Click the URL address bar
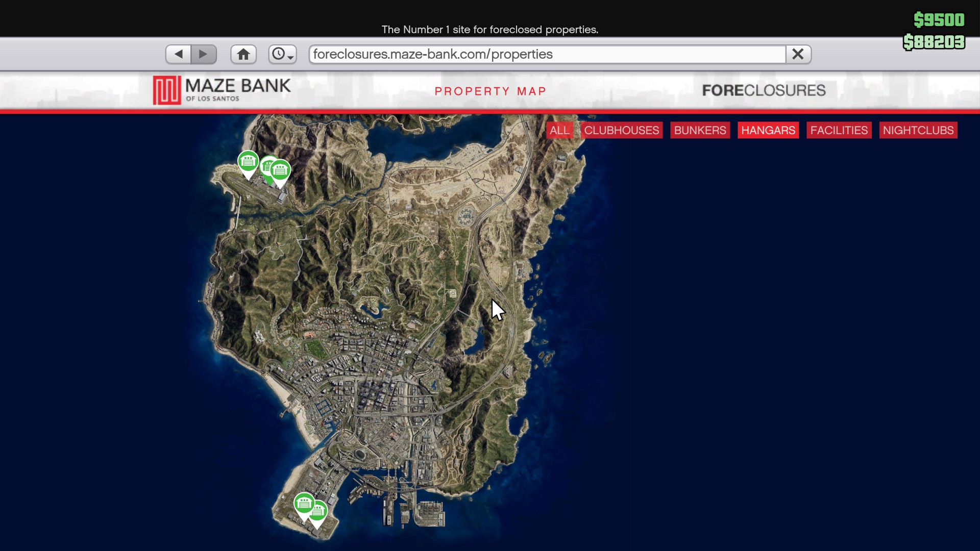Viewport: 980px width, 551px height. (x=546, y=54)
